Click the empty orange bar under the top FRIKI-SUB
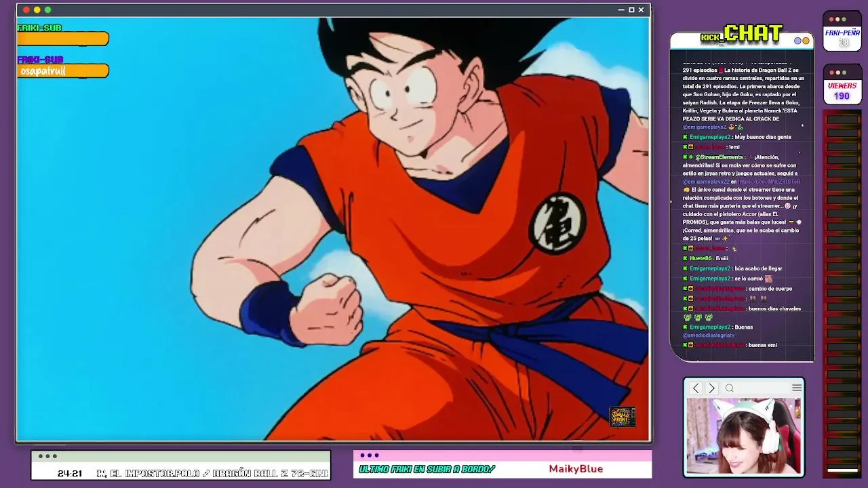 click(63, 39)
